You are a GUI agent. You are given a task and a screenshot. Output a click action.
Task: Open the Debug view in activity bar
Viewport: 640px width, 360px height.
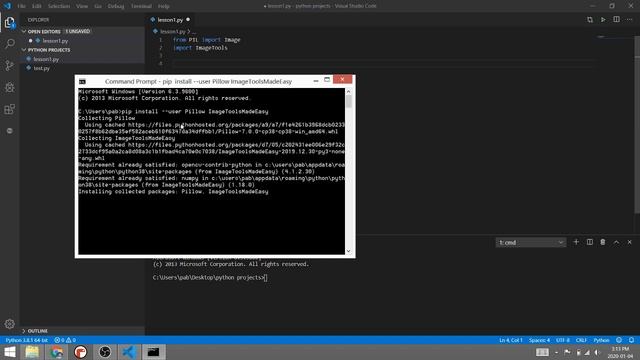10,87
